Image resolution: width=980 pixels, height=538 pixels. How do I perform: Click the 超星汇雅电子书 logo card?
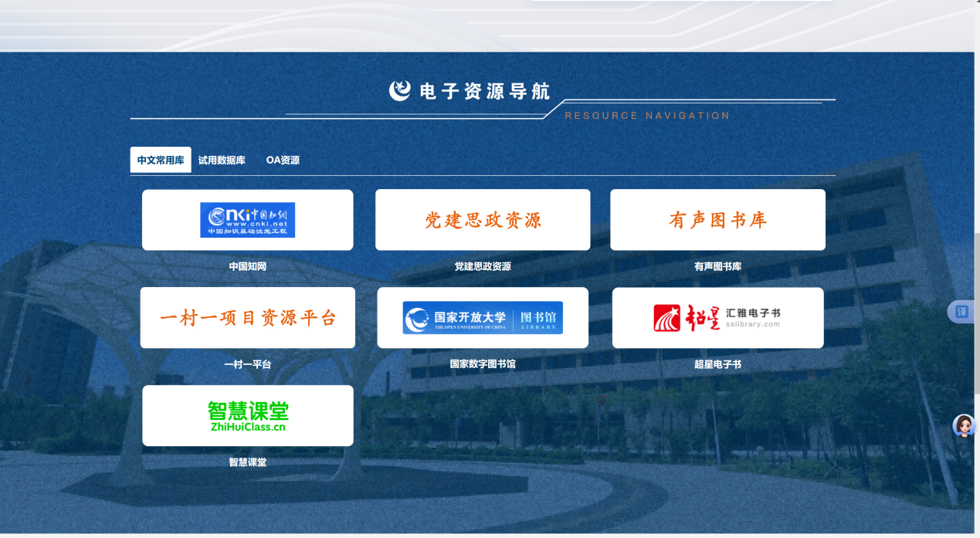pos(717,318)
